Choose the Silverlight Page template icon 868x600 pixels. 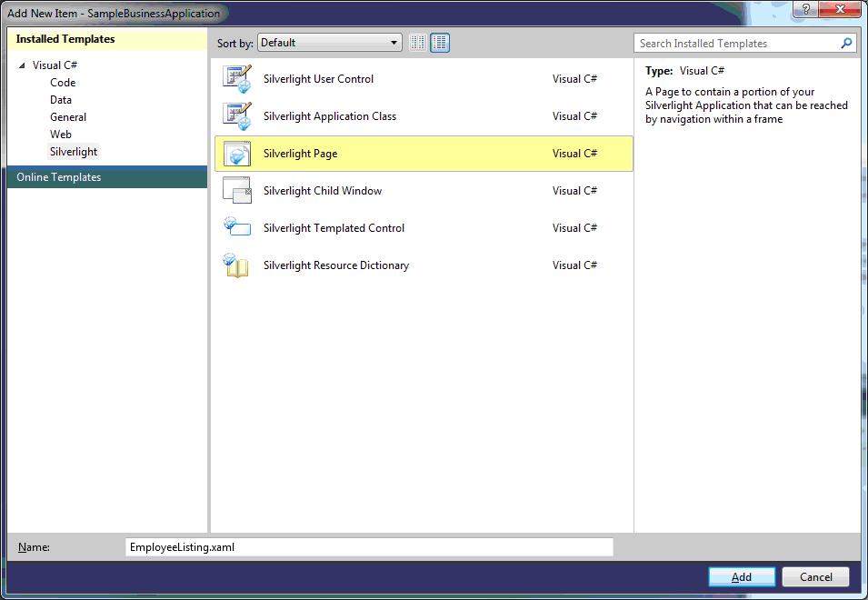[237, 154]
